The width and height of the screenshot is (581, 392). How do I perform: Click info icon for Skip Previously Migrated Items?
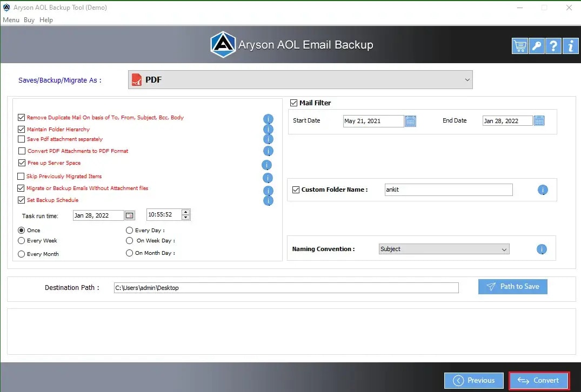[x=268, y=178]
